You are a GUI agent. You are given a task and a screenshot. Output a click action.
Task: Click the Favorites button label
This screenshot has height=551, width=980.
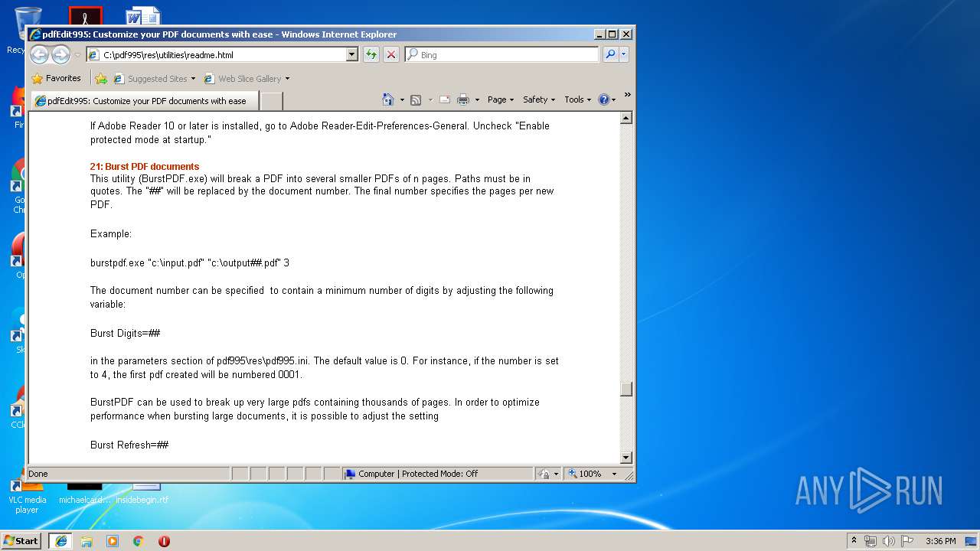tap(63, 78)
